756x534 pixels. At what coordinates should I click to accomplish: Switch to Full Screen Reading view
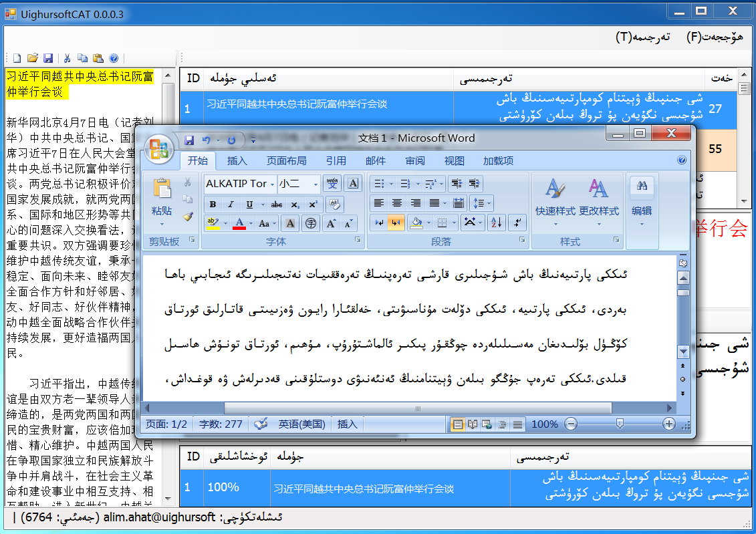(x=473, y=424)
